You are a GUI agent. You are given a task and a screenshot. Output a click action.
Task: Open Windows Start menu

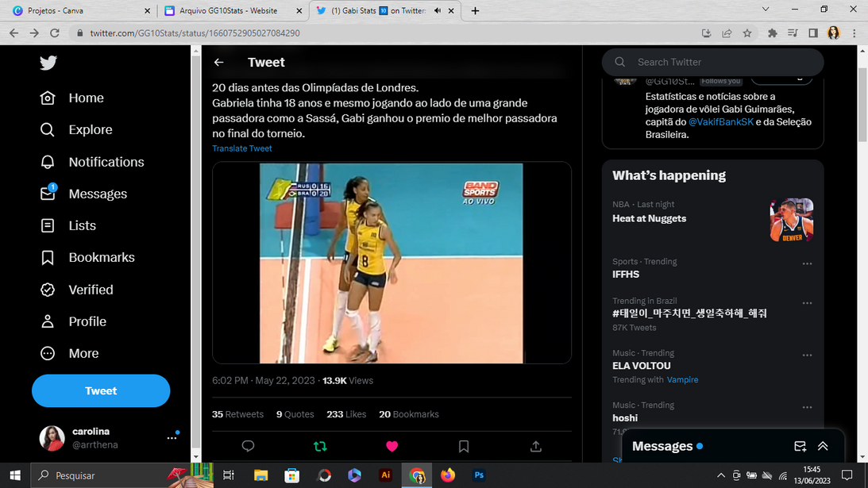[15, 475]
